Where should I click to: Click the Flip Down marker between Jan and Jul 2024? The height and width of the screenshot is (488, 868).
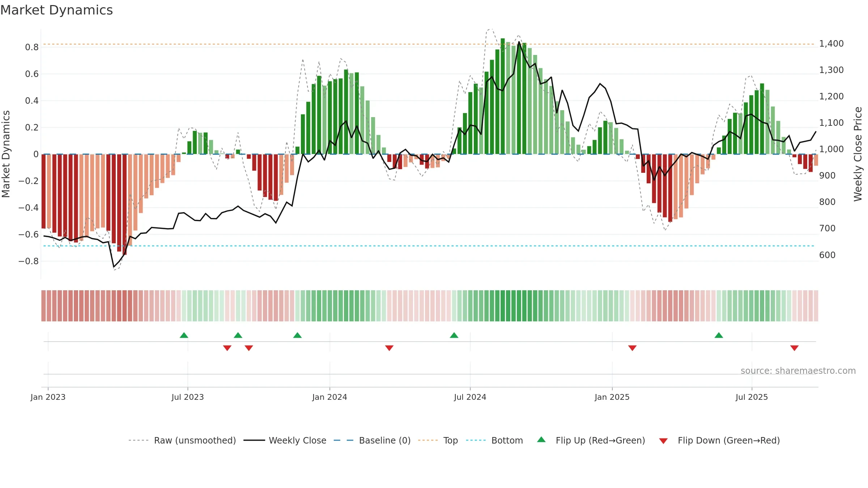tap(389, 348)
